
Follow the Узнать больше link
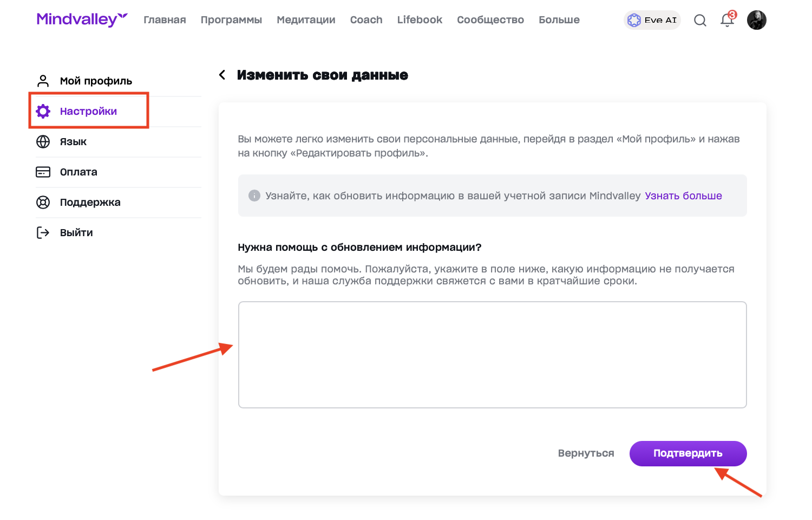tap(683, 196)
